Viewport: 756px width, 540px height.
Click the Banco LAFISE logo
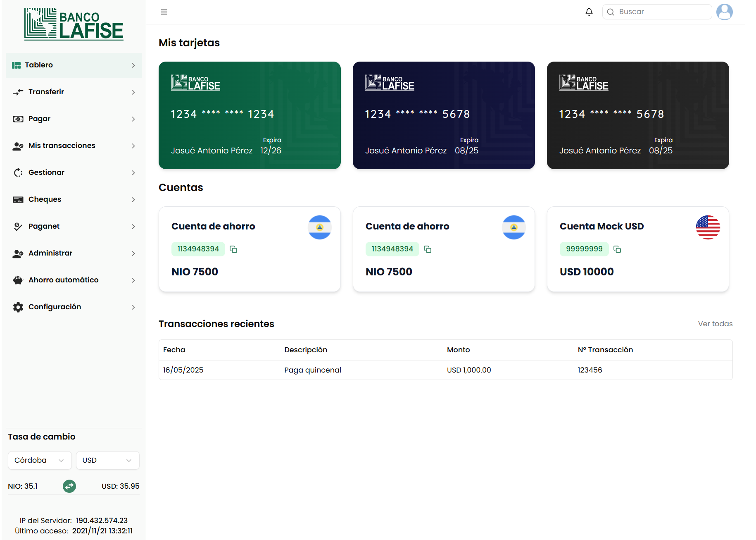tap(74, 24)
